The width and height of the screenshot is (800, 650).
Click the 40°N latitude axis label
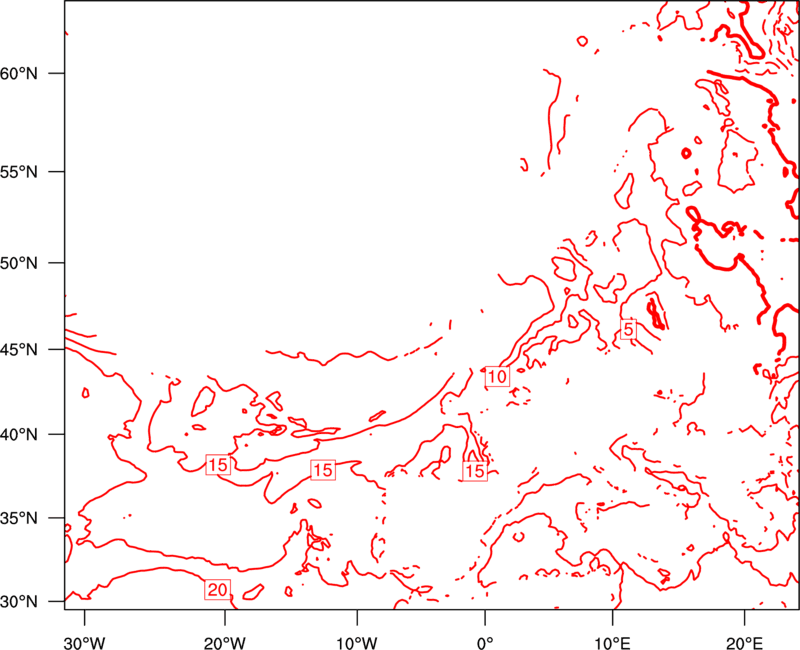click(19, 435)
